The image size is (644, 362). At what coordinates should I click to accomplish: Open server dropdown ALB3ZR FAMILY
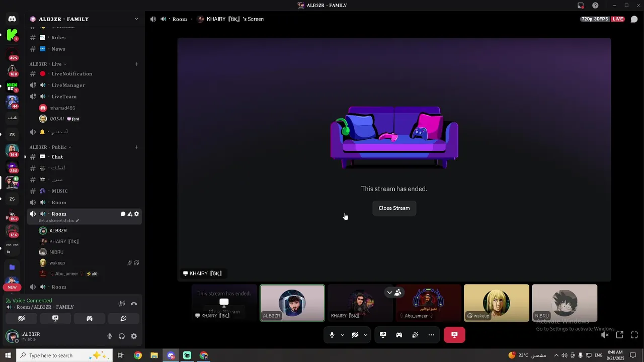click(x=84, y=19)
